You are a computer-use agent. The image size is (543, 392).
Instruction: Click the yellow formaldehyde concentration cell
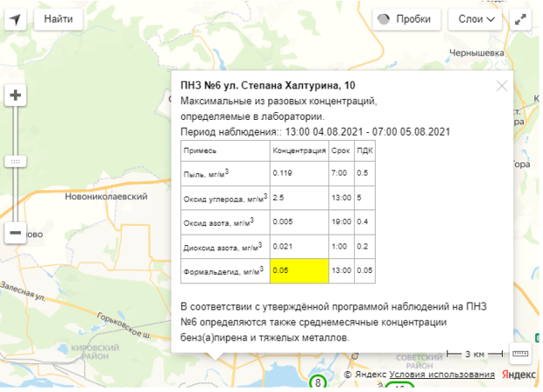pos(299,270)
